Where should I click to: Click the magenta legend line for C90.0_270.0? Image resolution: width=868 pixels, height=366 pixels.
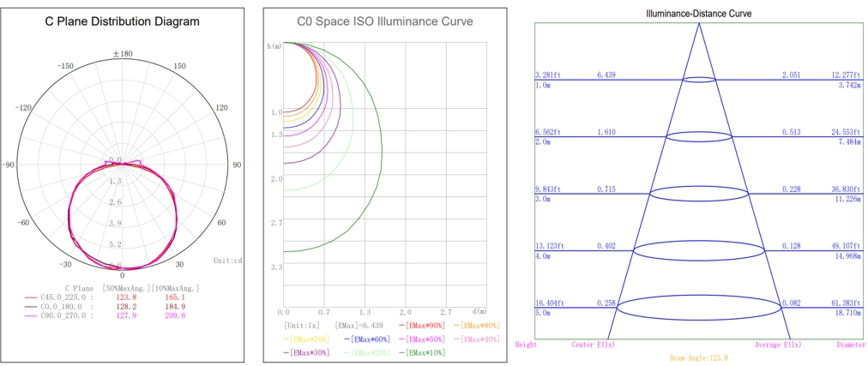coord(30,315)
